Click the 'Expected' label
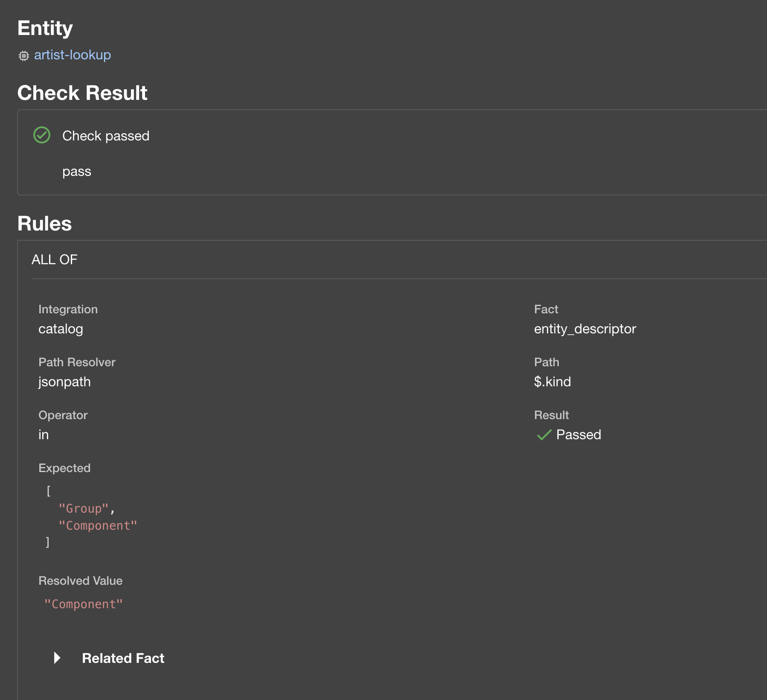Screen dimensions: 767x700 tap(64, 468)
